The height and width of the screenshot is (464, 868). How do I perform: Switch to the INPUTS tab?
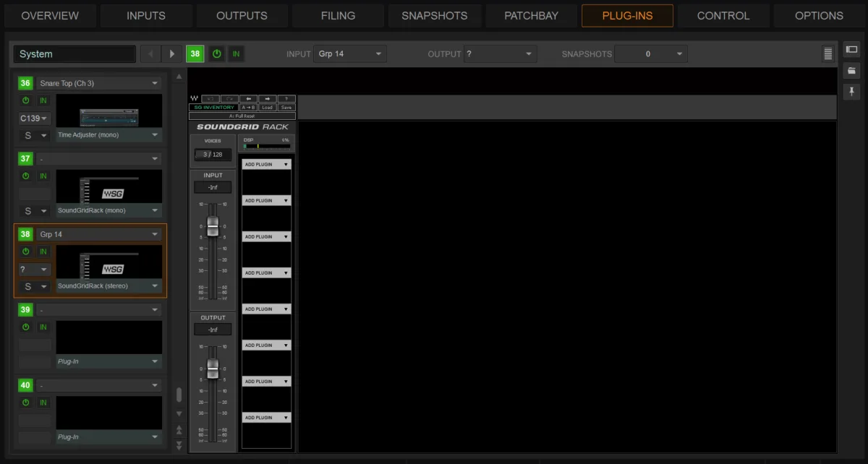click(146, 15)
